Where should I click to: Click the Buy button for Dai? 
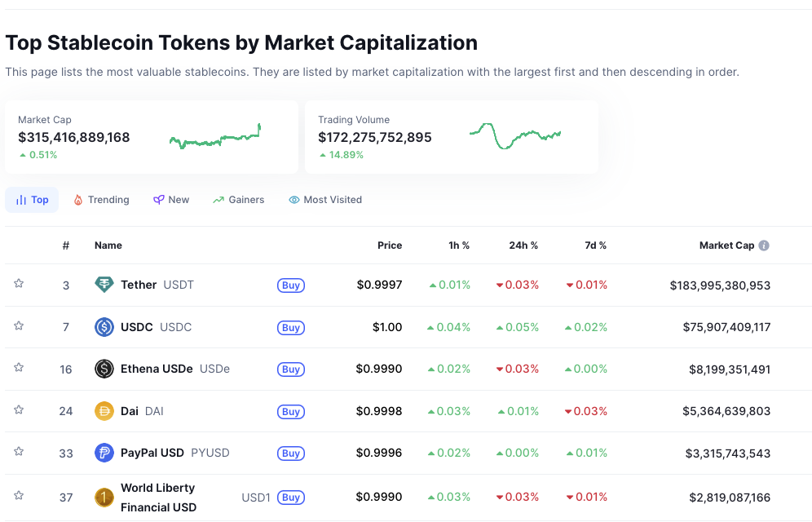[x=290, y=411]
